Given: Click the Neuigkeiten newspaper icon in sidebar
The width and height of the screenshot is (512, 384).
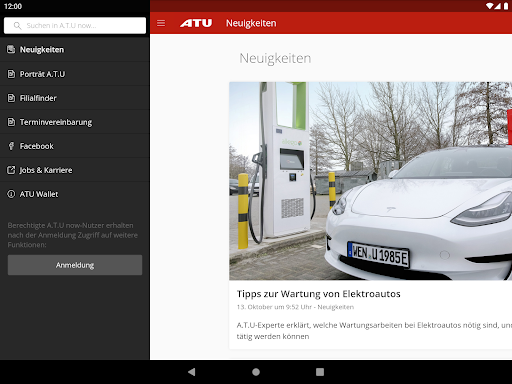Looking at the screenshot, I should click(x=11, y=49).
